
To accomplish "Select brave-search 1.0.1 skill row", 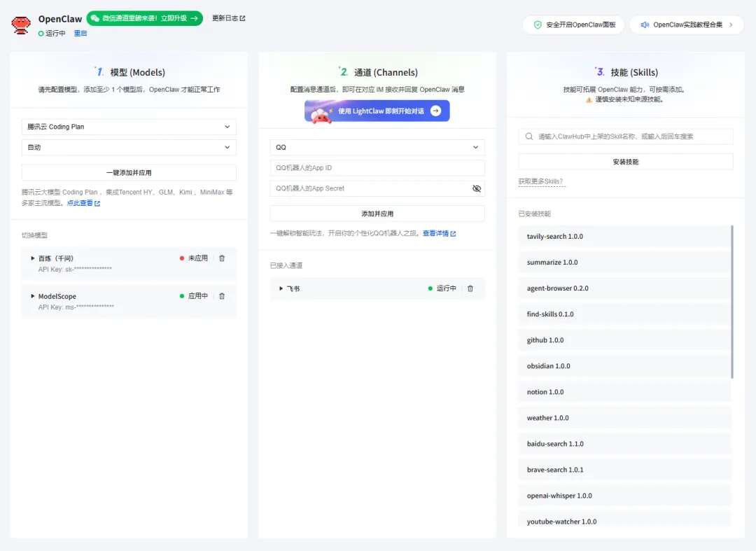I will 624,470.
